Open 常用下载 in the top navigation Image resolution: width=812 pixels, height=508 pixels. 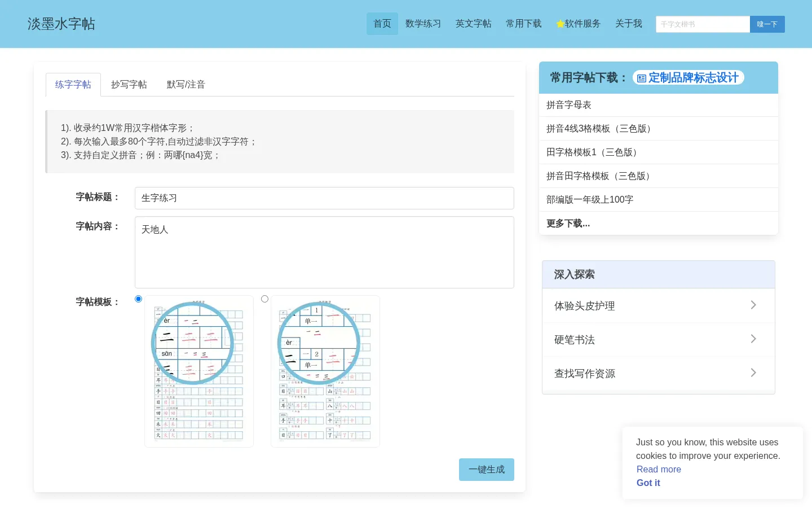(524, 24)
